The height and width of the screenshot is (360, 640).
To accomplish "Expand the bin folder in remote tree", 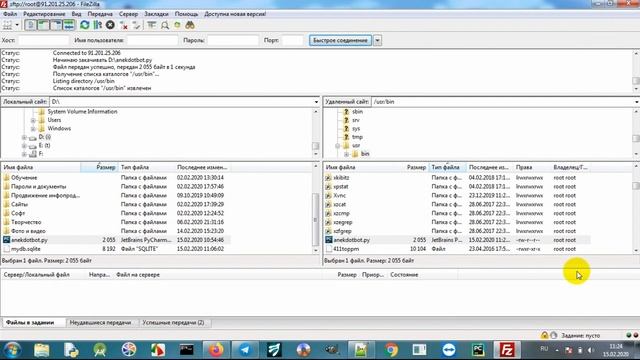I will point(346,154).
